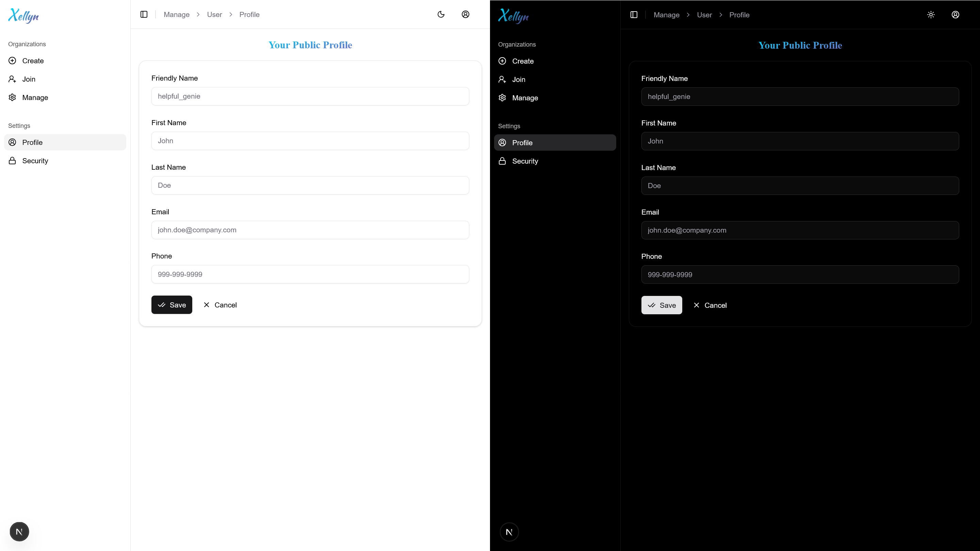
Task: Focus Last Name field in light form
Action: 310,185
